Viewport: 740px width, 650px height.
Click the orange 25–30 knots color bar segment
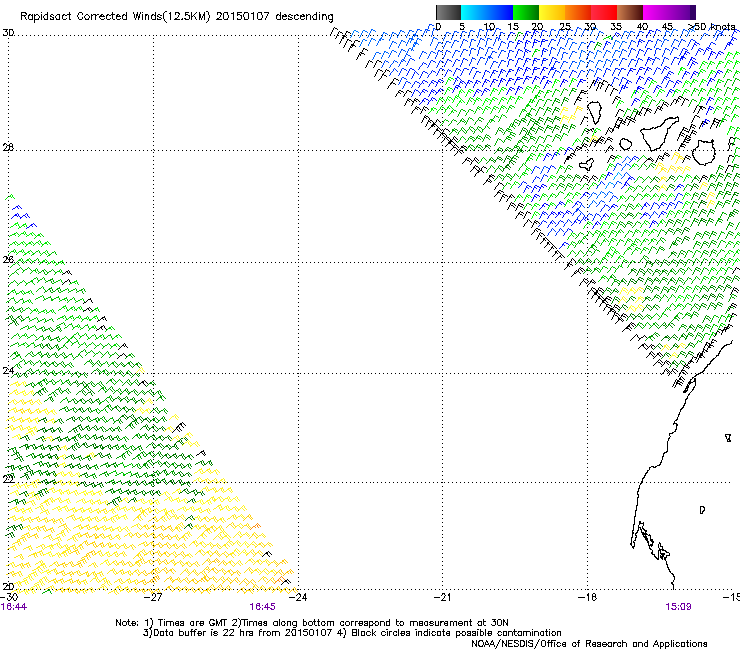578,12
